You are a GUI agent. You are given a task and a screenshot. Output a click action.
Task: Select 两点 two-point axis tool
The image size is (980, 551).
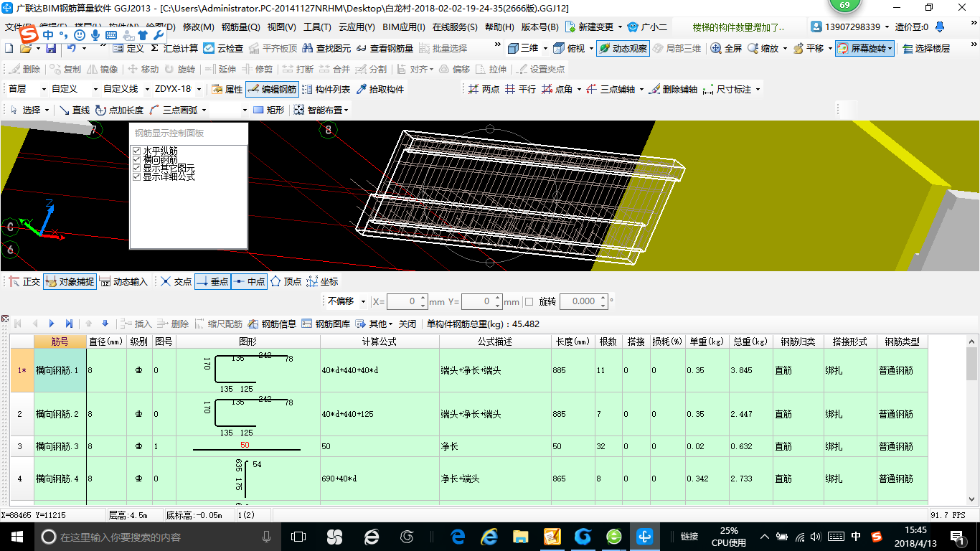click(x=484, y=90)
